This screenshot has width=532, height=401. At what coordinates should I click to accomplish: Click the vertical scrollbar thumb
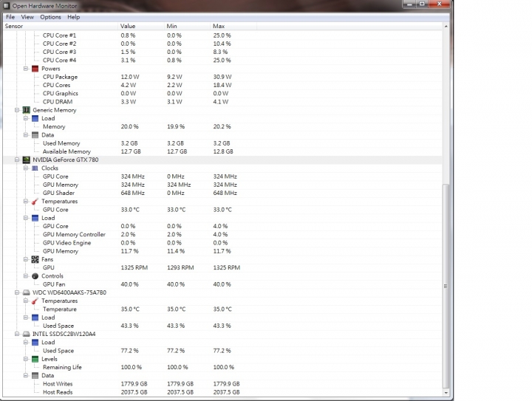click(446, 287)
